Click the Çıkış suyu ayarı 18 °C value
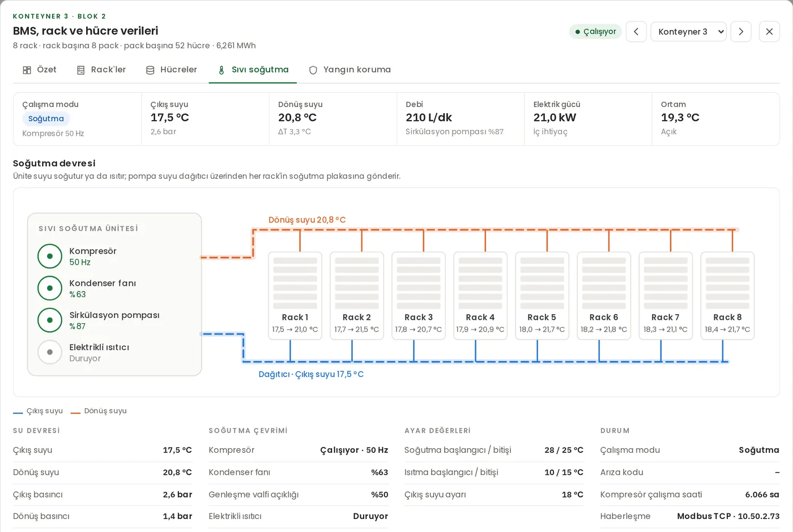The height and width of the screenshot is (532, 793). [573, 495]
